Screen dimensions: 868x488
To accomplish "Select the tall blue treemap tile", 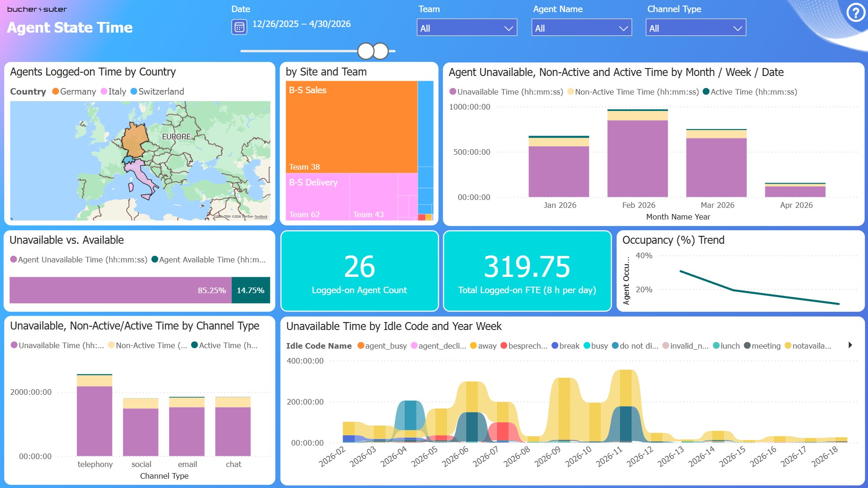I will pyautogui.click(x=426, y=124).
